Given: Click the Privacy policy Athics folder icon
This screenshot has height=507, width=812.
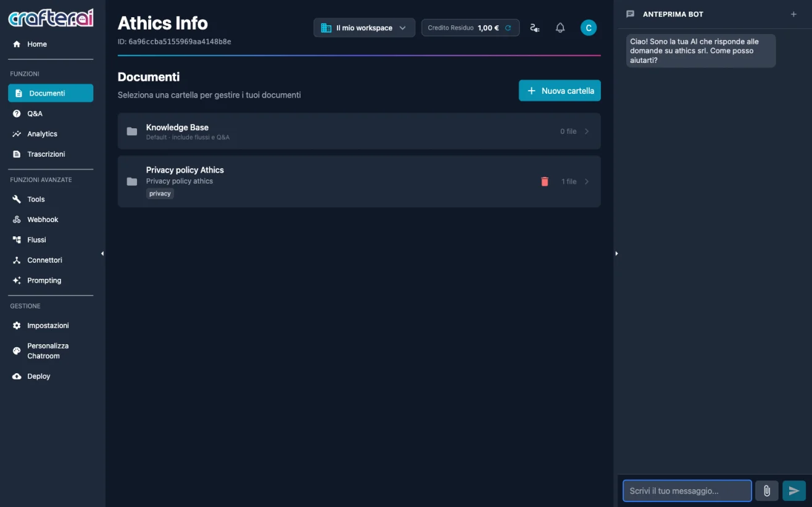Looking at the screenshot, I should (132, 181).
